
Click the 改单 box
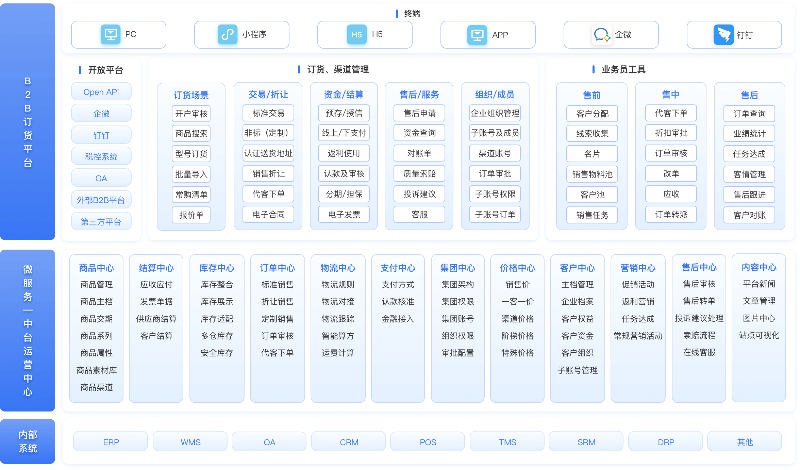pyautogui.click(x=671, y=174)
